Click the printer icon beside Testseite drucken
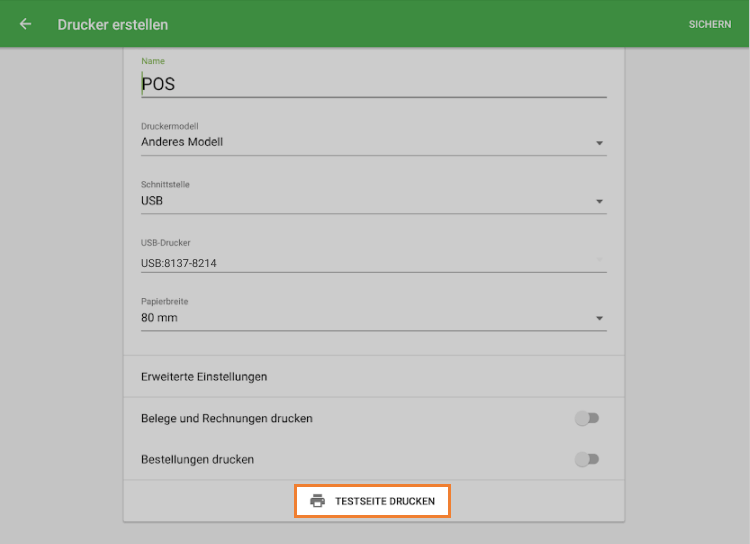750x544 pixels. 317,501
